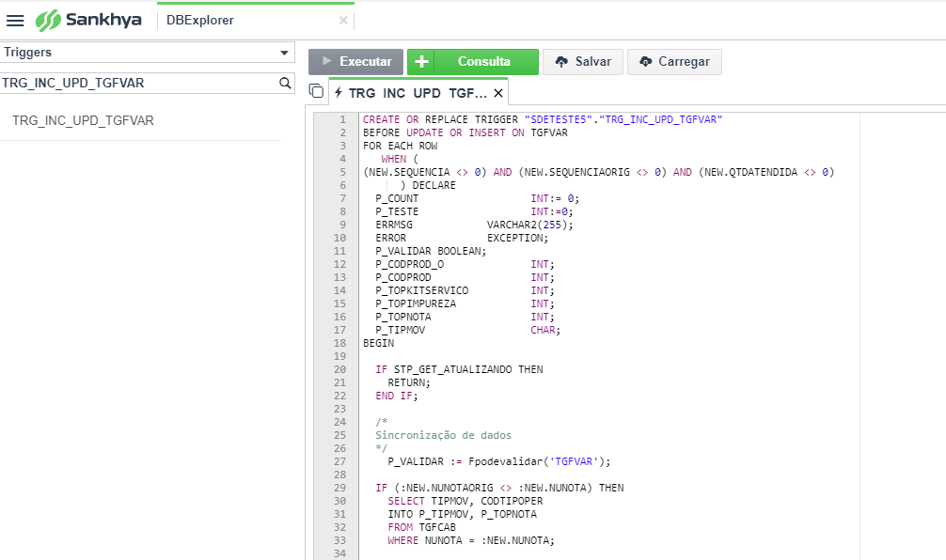Screen dimensions: 946x560
Task: Close the DBExplorer tab
Action: (x=343, y=21)
